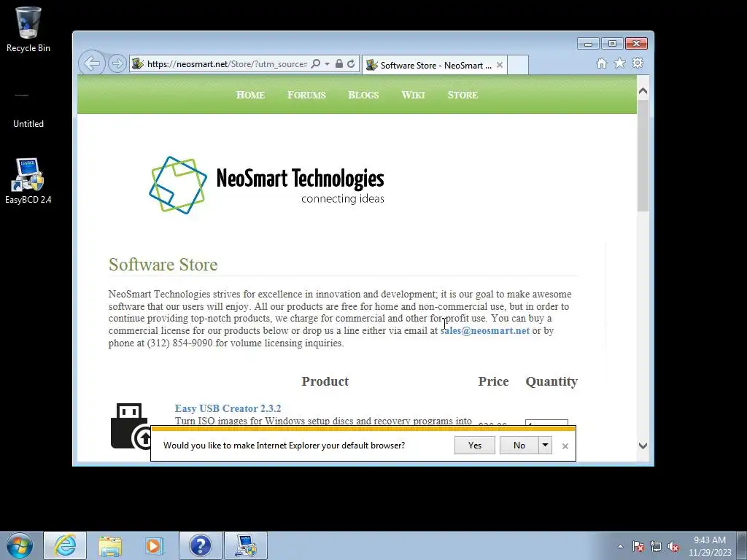Open the browser Home page icon
The height and width of the screenshot is (560, 747).
[x=602, y=63]
